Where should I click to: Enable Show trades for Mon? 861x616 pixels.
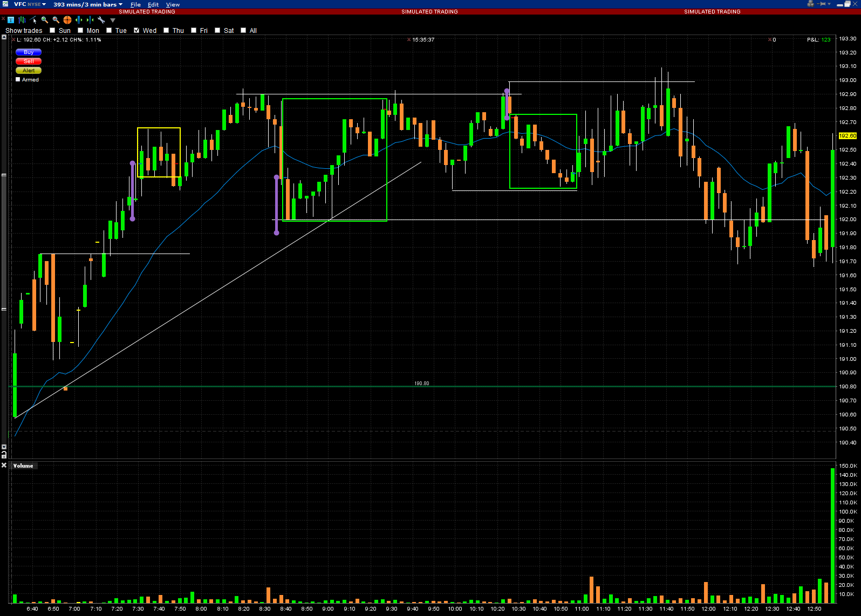(80, 30)
